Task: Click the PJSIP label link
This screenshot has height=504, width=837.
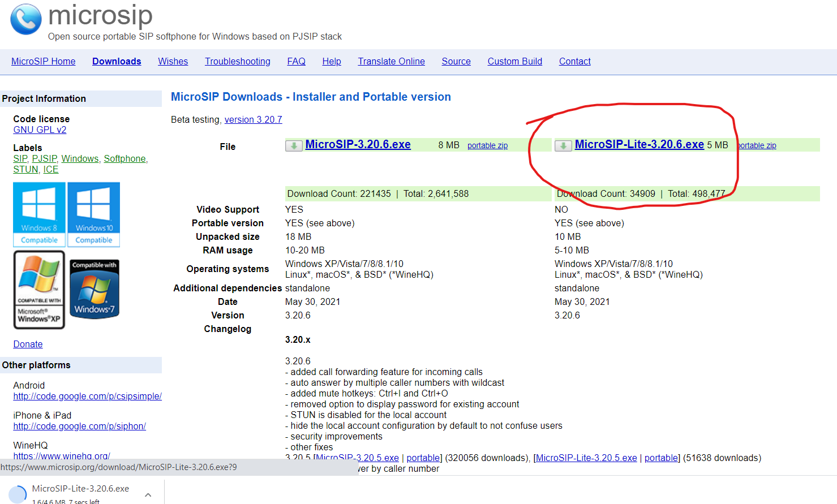Action: (x=45, y=158)
